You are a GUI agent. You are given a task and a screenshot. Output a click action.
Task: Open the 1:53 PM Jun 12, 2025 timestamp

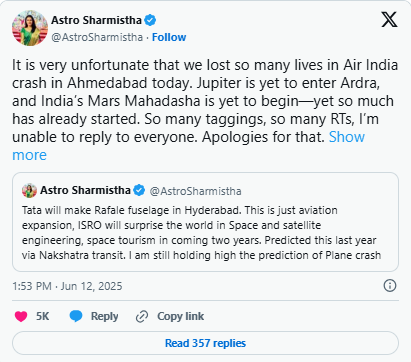(67, 286)
